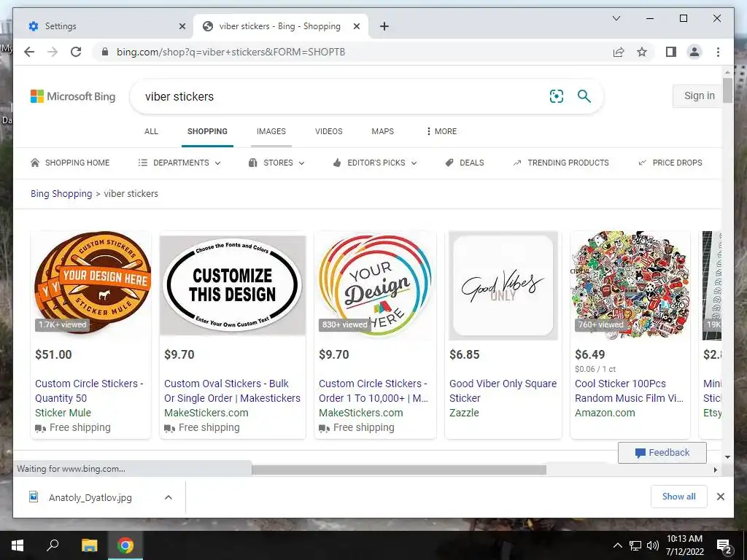Open Windows taskbar search

pos(53,545)
